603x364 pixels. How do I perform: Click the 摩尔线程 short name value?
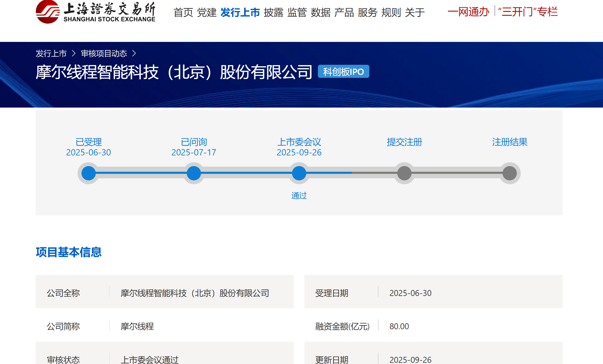(x=137, y=327)
